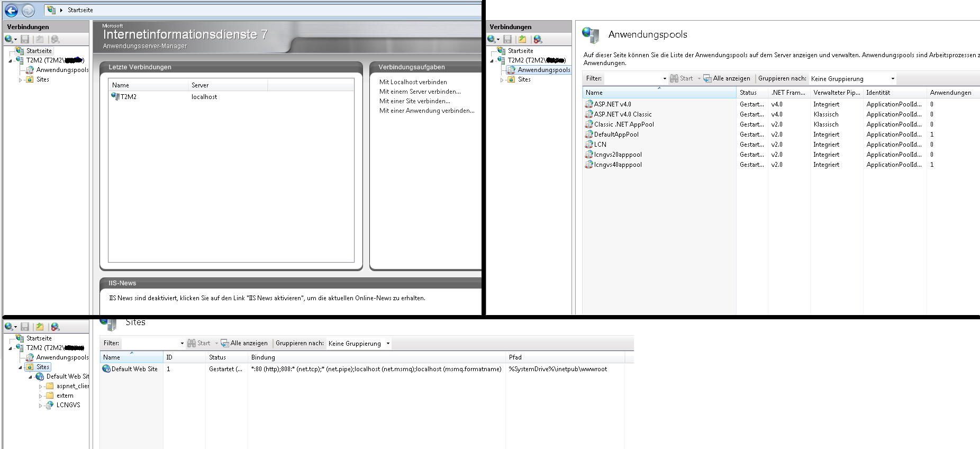Expand the extern folder node

point(40,396)
